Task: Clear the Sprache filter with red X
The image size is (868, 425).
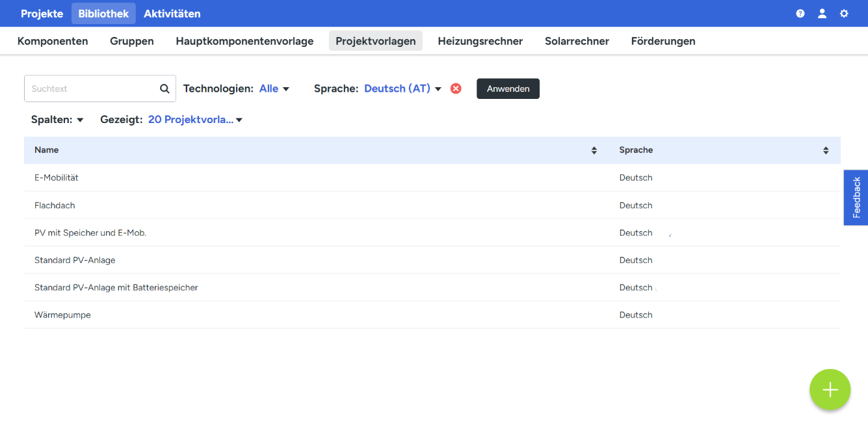Action: [x=456, y=89]
